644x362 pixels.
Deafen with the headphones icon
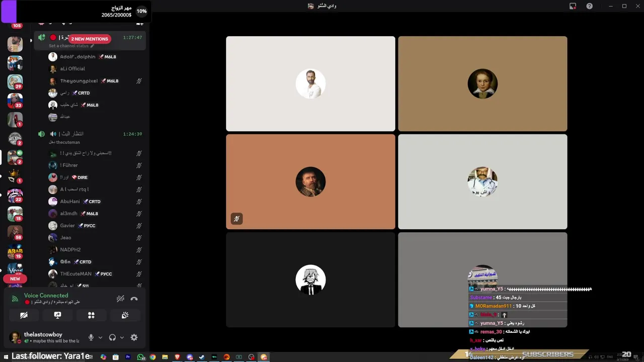[x=113, y=337]
